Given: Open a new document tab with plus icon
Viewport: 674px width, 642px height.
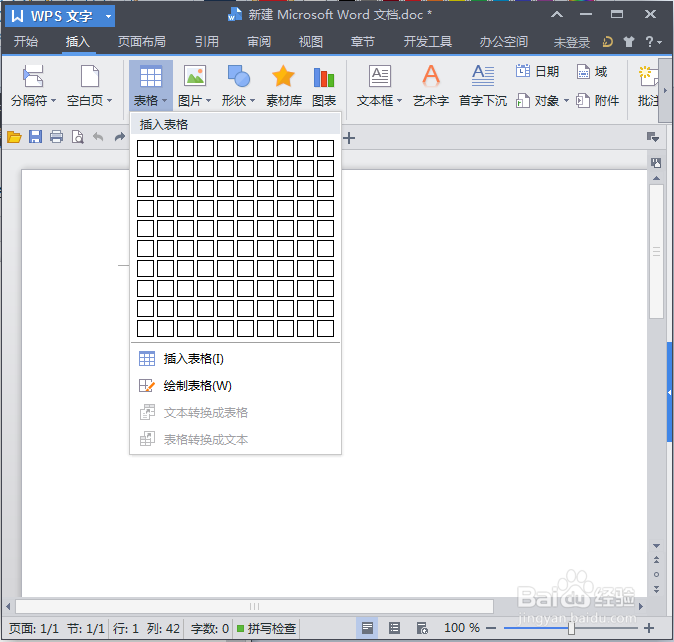Looking at the screenshot, I should tap(349, 138).
